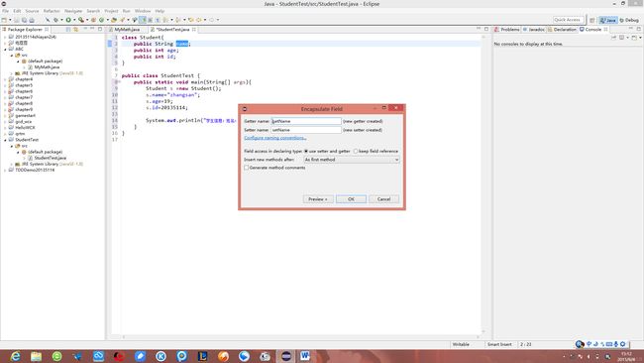Screen dimensions: 644x363
Task: Click the green Run toolbar icon
Action: [x=68, y=20]
